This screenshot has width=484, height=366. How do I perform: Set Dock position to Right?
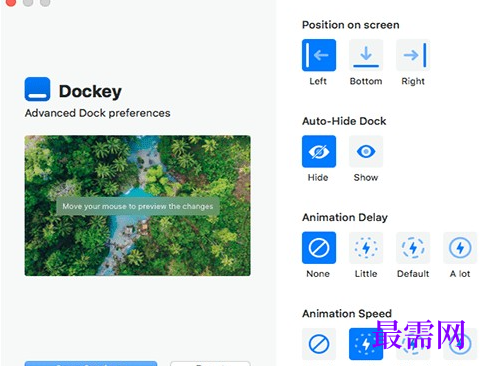tap(413, 55)
